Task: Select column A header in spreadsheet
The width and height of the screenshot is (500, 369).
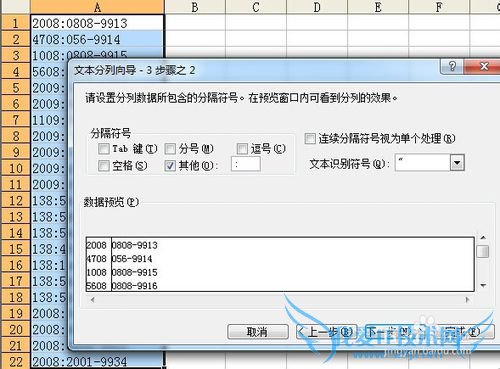Action: click(97, 7)
